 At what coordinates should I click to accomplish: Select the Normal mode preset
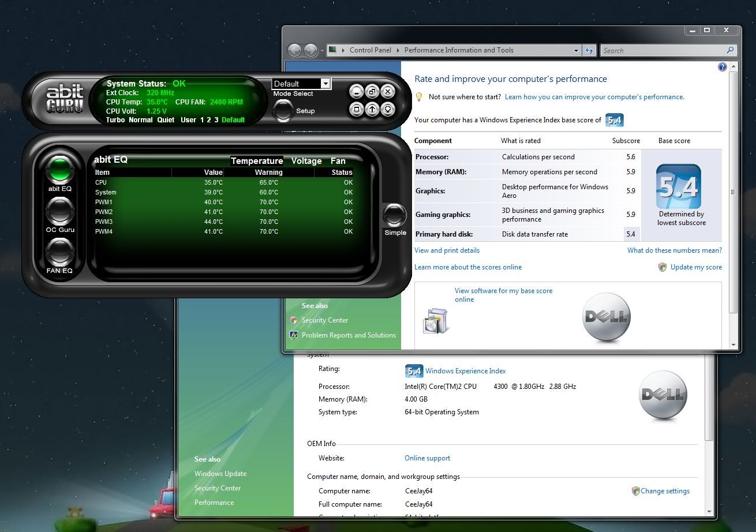point(141,120)
